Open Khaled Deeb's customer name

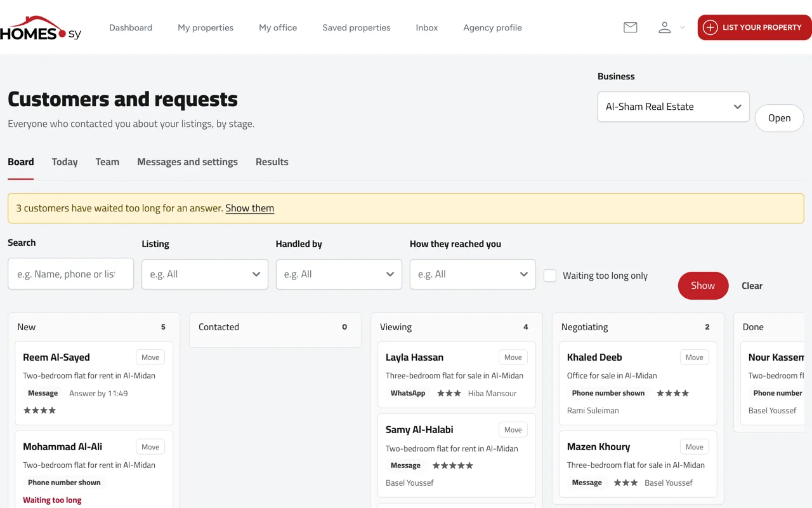(x=594, y=358)
